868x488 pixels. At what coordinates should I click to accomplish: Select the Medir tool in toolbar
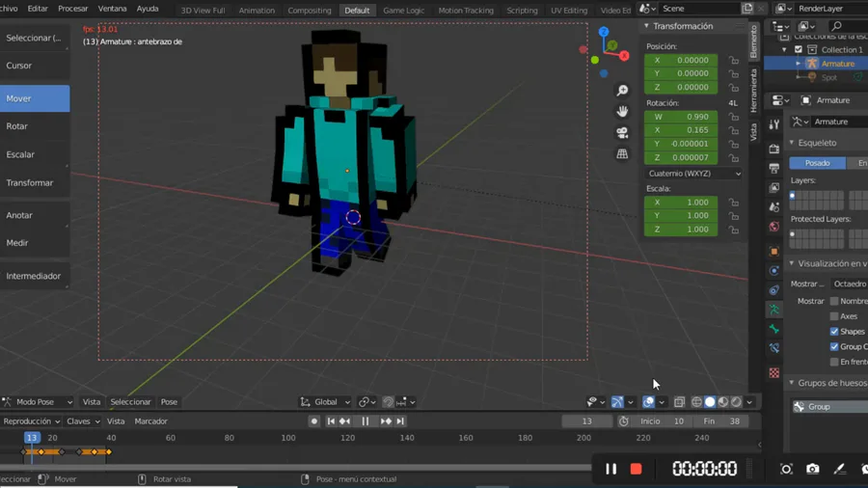[35, 243]
